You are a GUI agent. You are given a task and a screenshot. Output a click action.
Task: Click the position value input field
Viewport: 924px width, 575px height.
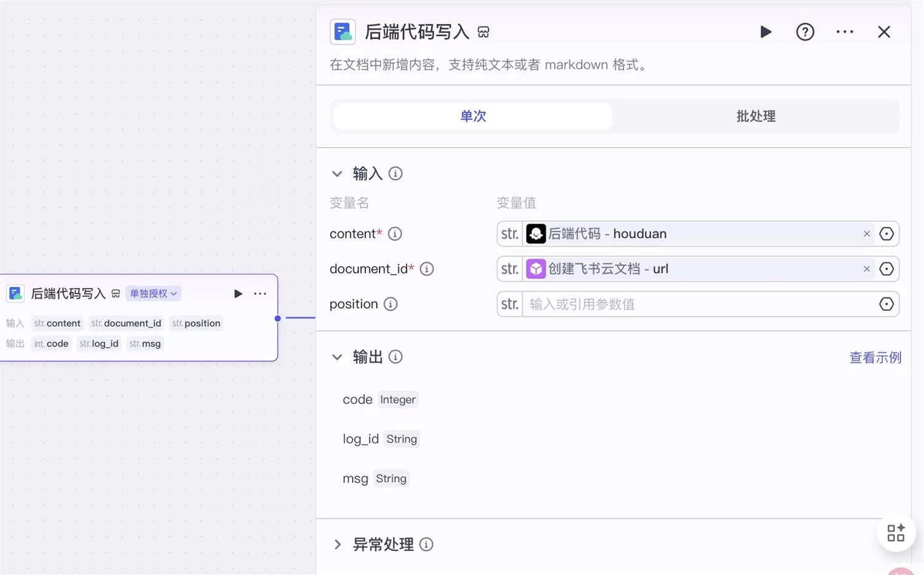click(x=678, y=304)
